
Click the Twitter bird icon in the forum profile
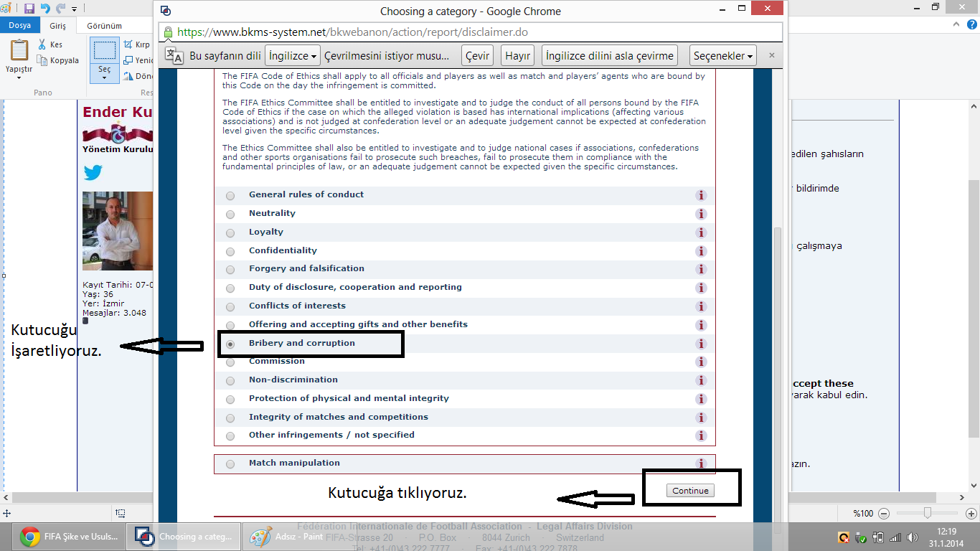93,172
